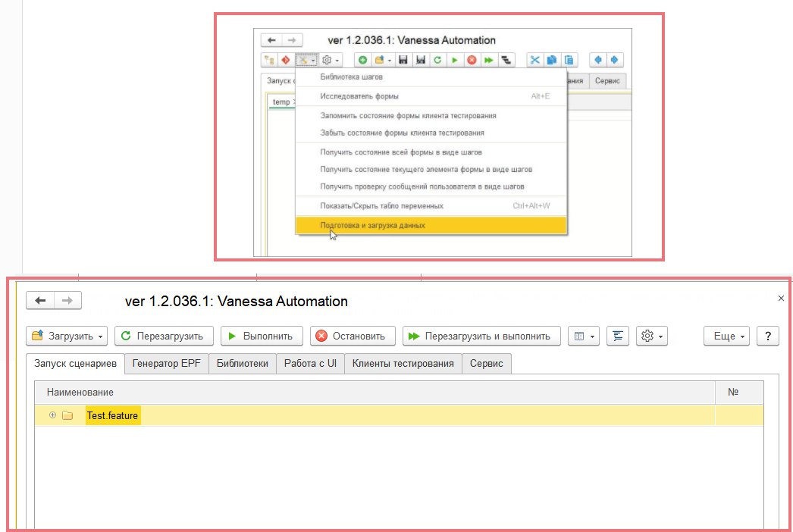The image size is (793, 532).
Task: Switch to the Работа с UI tab
Action: click(x=310, y=364)
